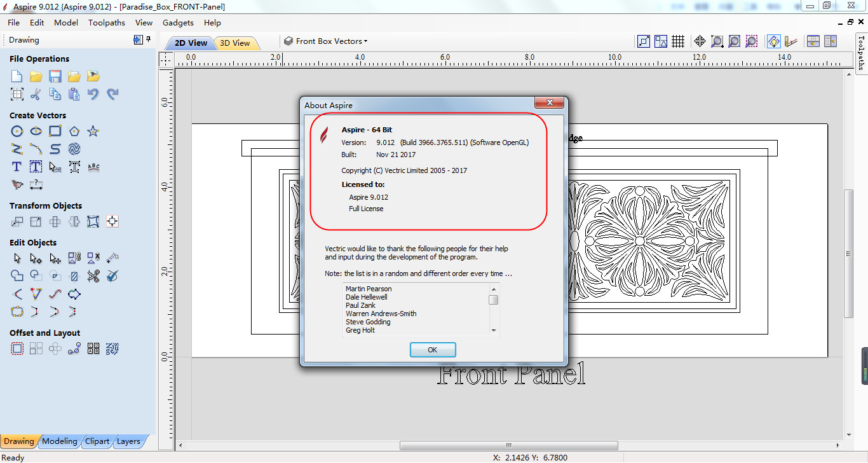Select the Draw Rectangle tool
This screenshot has height=463, width=868.
click(x=55, y=131)
